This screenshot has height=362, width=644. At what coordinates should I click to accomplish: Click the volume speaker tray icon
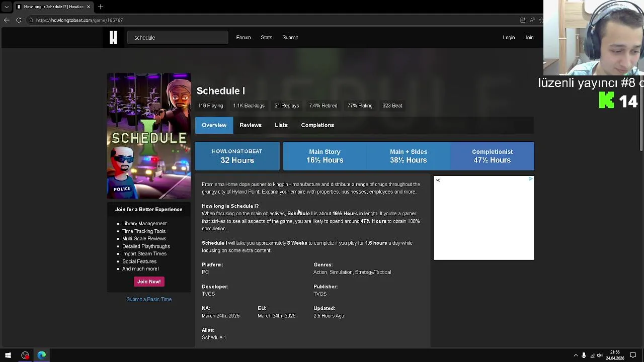[600, 355]
